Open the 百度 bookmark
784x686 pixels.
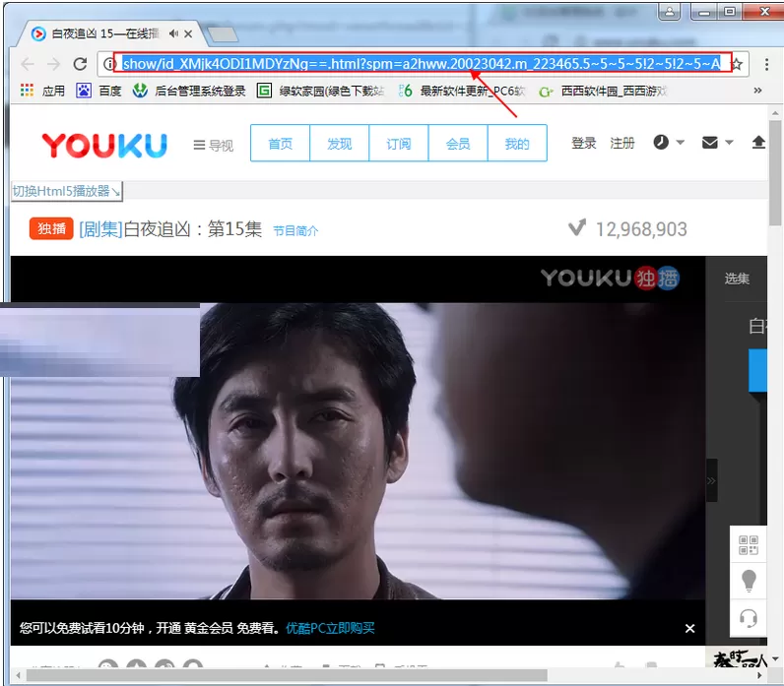click(98, 91)
